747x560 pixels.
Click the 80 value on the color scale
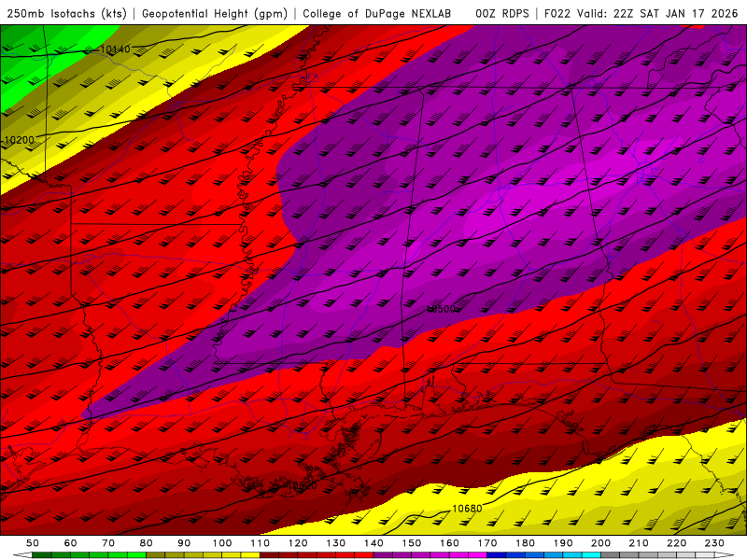[147, 543]
